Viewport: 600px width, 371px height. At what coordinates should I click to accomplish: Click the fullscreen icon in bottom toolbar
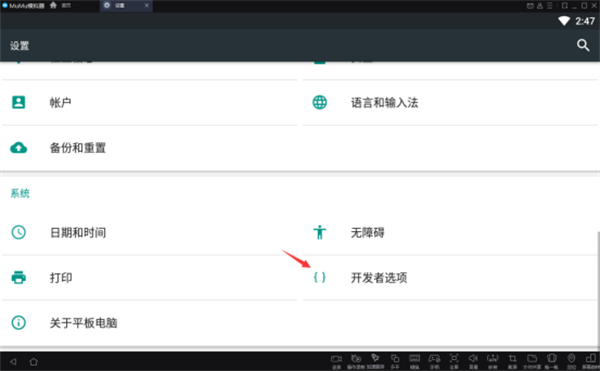[454, 358]
